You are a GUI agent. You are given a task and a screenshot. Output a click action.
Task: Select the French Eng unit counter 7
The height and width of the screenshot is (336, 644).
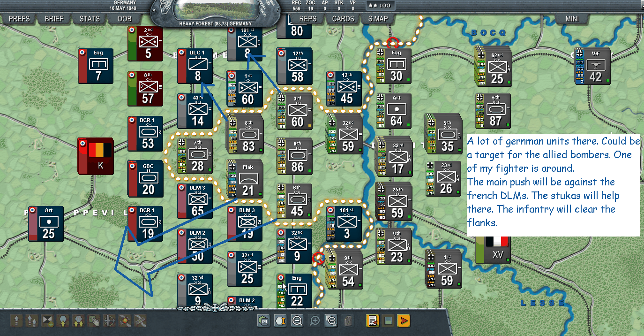tap(96, 66)
